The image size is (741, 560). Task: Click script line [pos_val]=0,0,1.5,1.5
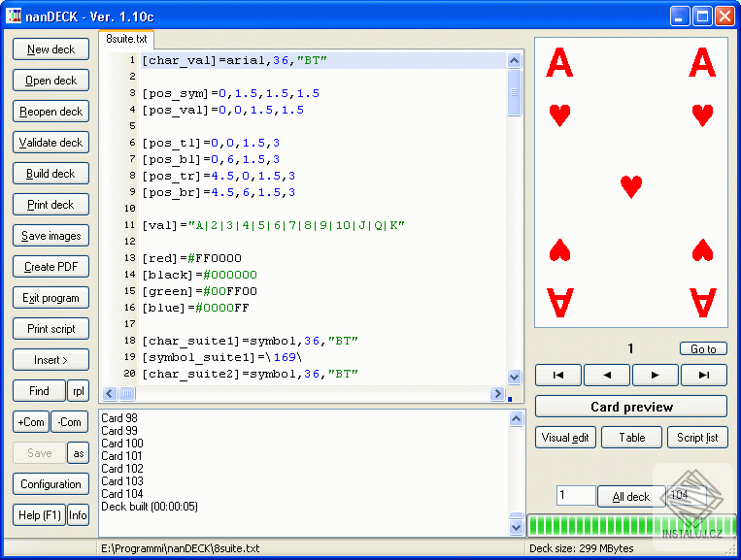(223, 110)
